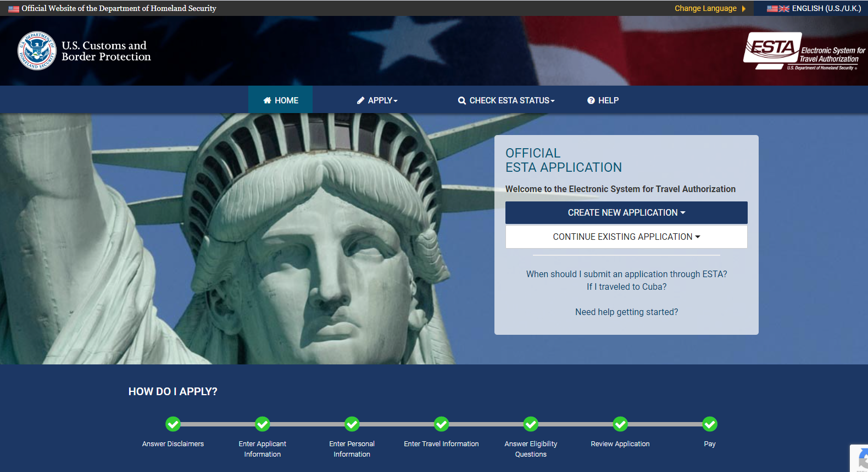This screenshot has height=472, width=868.
Task: Click the Enter Personal Information checkmark
Action: coord(352,424)
